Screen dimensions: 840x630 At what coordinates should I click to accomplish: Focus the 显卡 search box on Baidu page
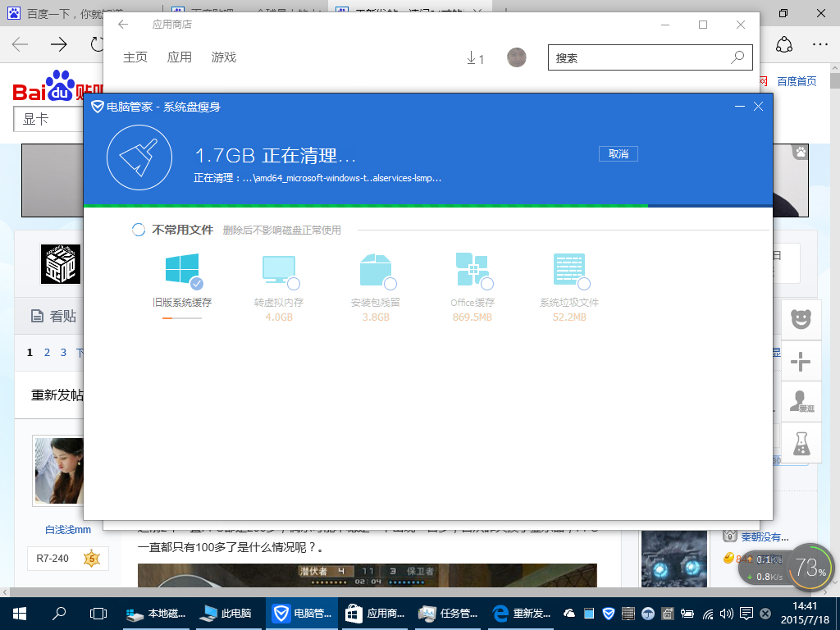click(48, 119)
